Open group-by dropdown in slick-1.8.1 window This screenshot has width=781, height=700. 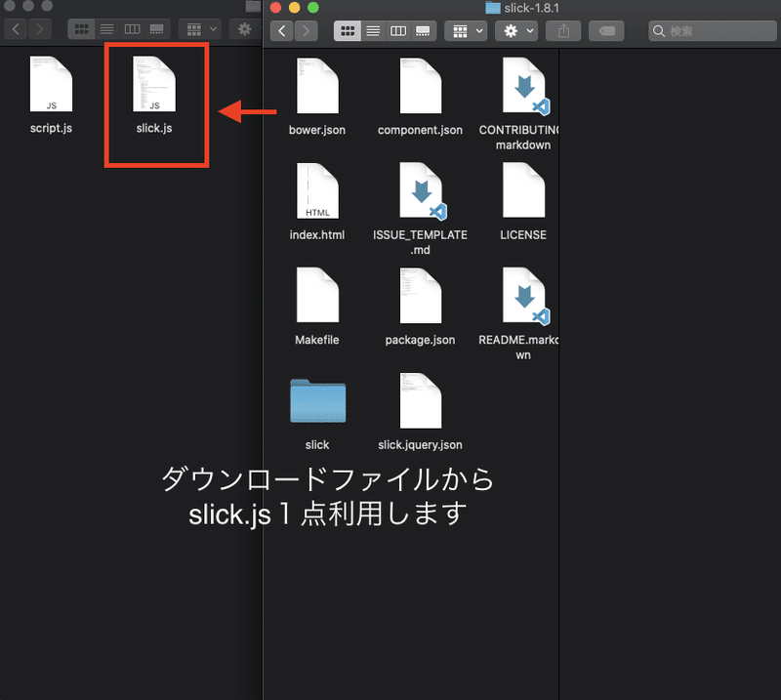(466, 31)
